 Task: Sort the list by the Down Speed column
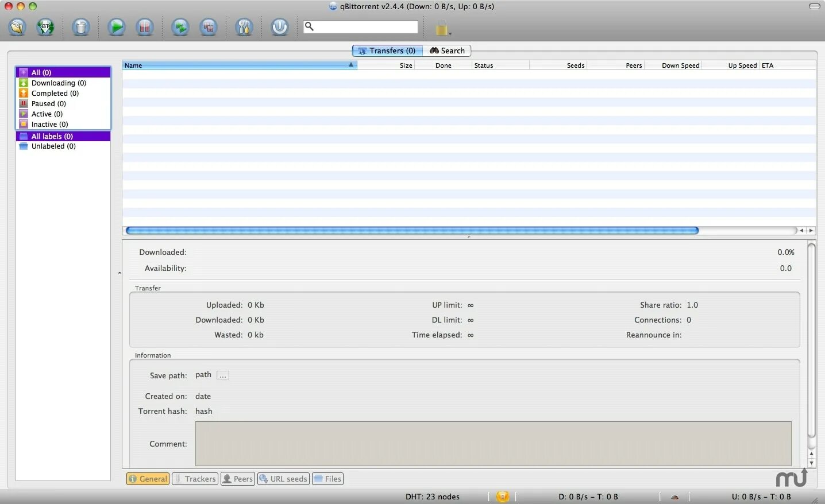(673, 65)
